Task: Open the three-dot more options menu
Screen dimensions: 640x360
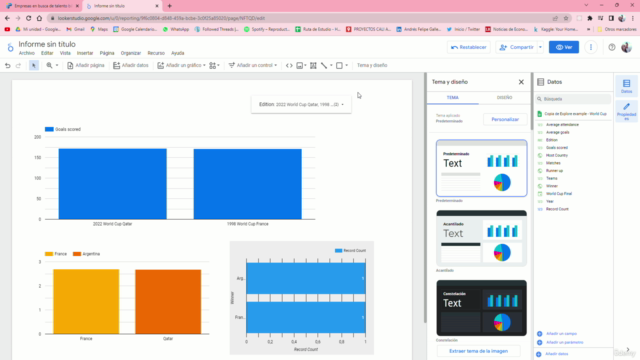Action: pyautogui.click(x=591, y=47)
